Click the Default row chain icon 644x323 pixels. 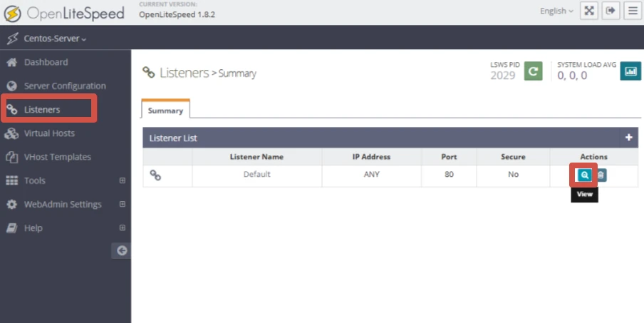pos(155,175)
